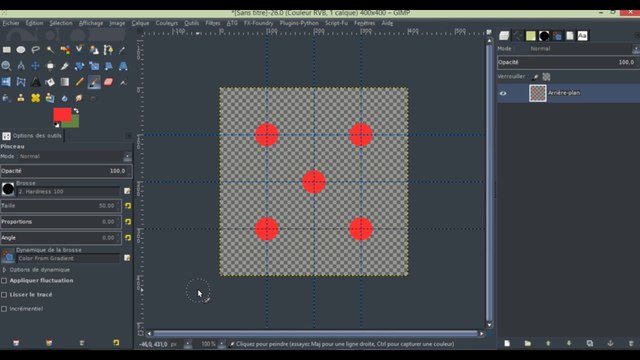Image resolution: width=640 pixels, height=360 pixels.
Task: Select the Smudge tool
Action: pyautogui.click(x=79, y=98)
